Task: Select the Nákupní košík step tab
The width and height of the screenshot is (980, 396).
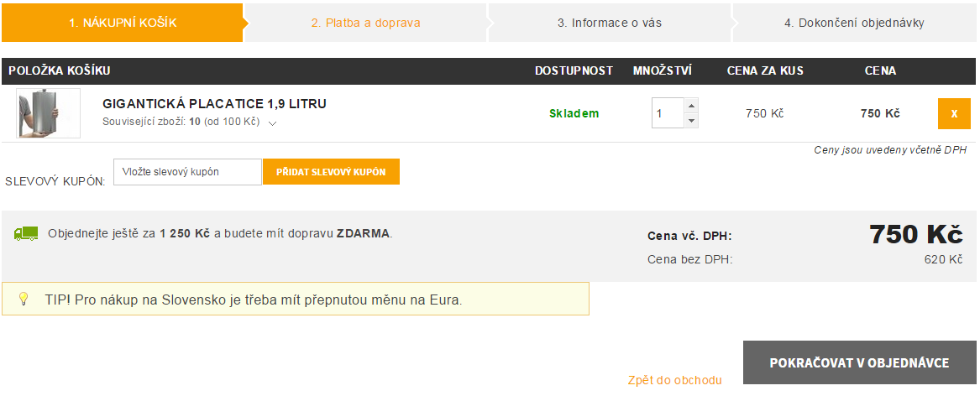Action: 123,23
